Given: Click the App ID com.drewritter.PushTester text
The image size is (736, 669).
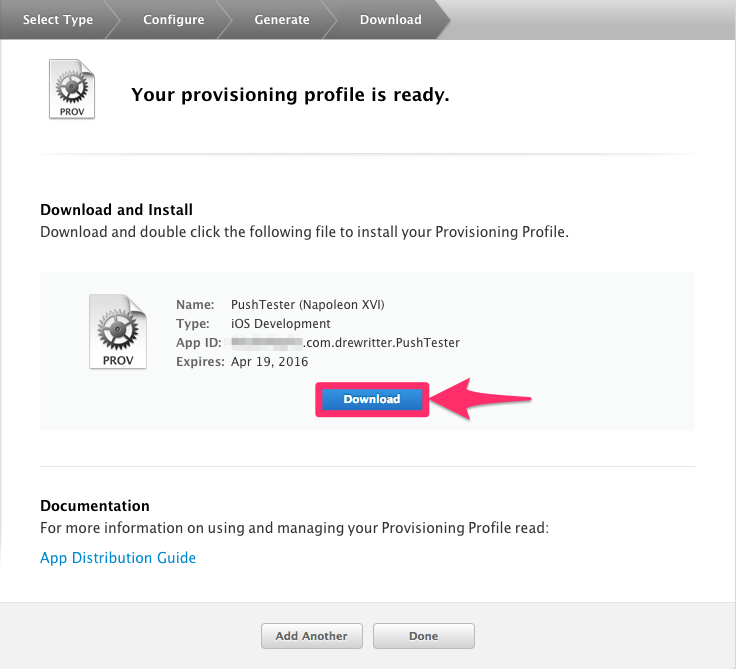Looking at the screenshot, I should pyautogui.click(x=382, y=343).
